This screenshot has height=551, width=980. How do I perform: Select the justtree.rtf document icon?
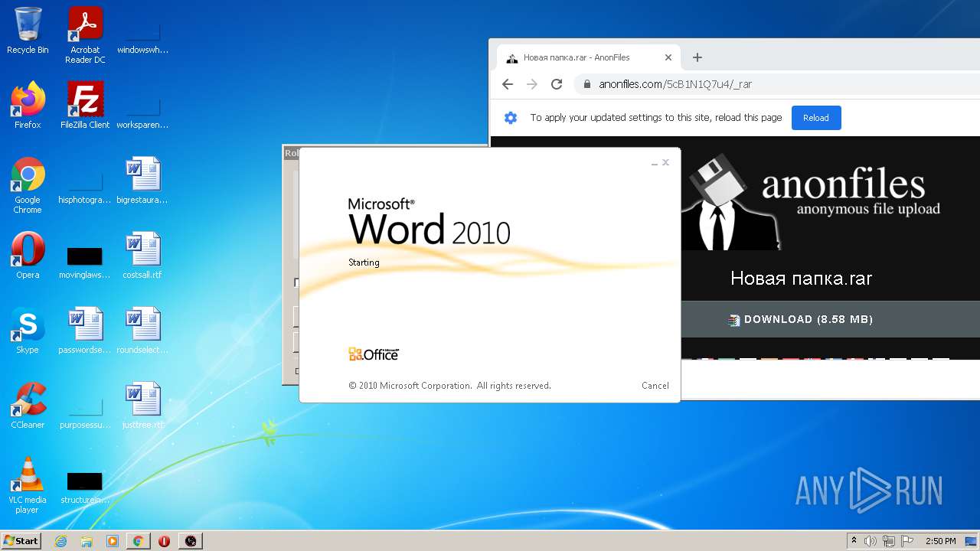coord(142,406)
